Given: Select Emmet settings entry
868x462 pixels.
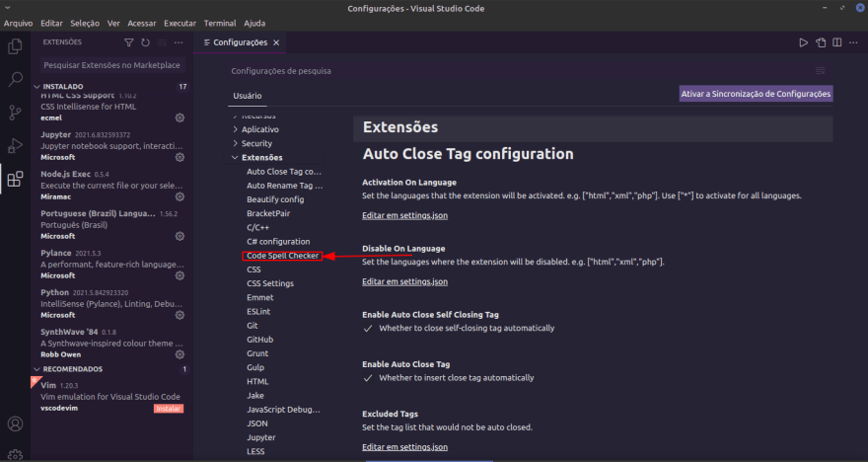Looking at the screenshot, I should tap(260, 297).
